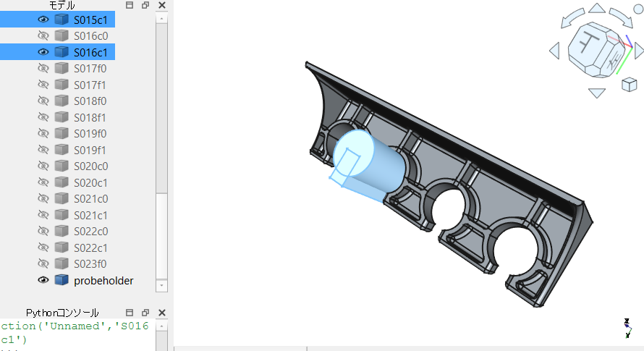Click the S017f1 cube icon
The width and height of the screenshot is (644, 351).
coord(62,85)
